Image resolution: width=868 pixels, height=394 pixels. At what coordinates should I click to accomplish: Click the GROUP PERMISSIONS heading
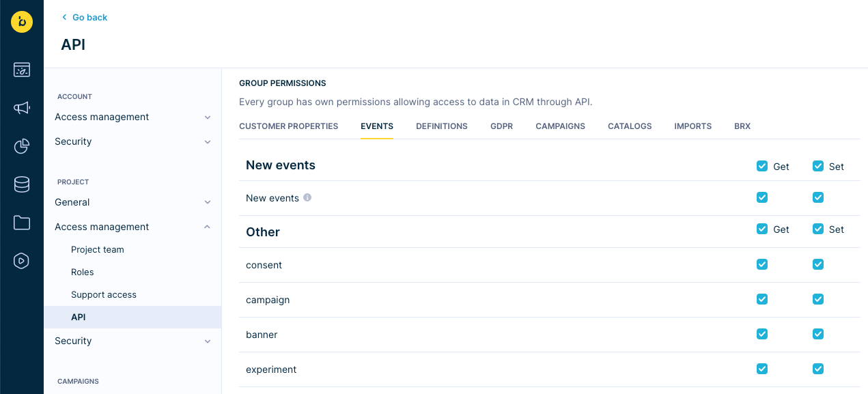click(x=283, y=83)
